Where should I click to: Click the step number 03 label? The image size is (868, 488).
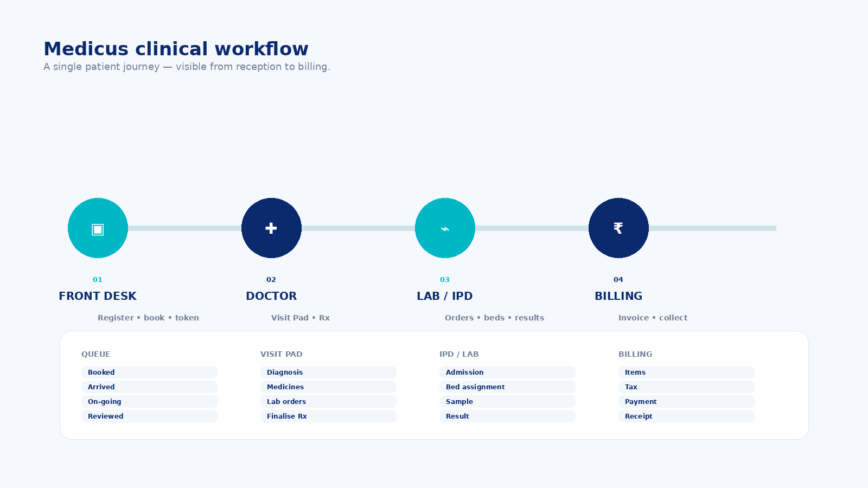[x=445, y=280]
